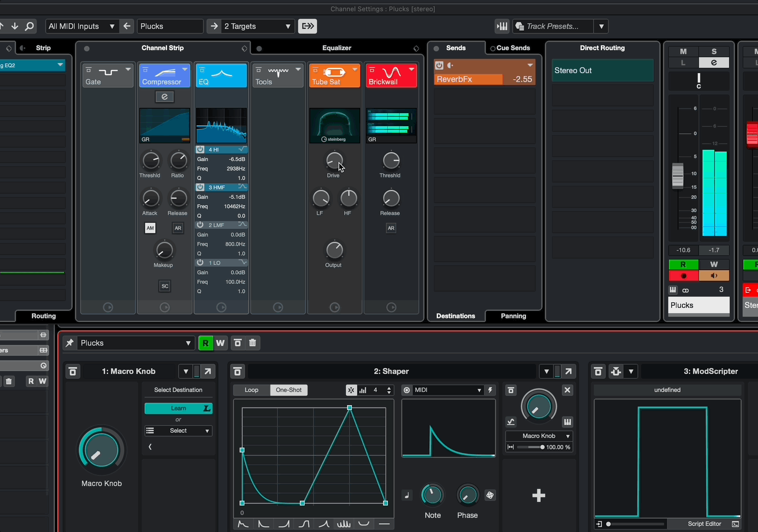This screenshot has width=758, height=532.
Task: Open the EQ curve display thumbnail
Action: click(221, 126)
